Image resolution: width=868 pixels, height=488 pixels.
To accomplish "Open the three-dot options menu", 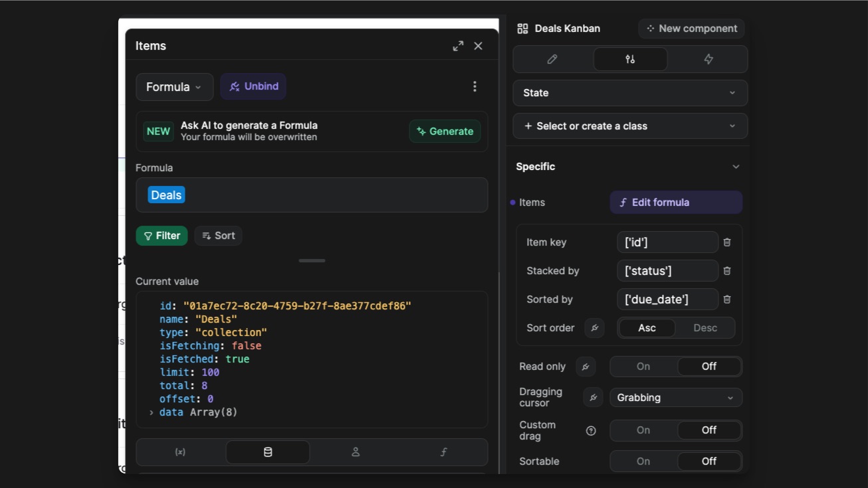I will (475, 86).
